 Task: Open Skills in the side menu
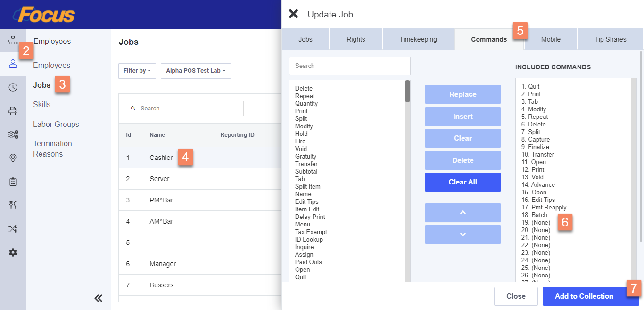pos(42,105)
